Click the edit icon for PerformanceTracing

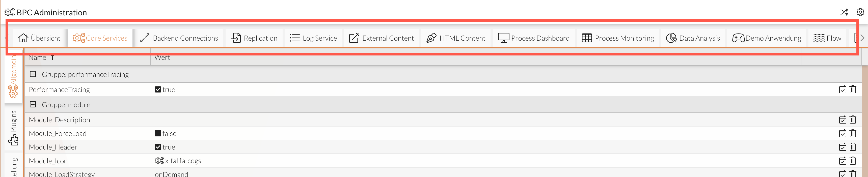(x=843, y=90)
